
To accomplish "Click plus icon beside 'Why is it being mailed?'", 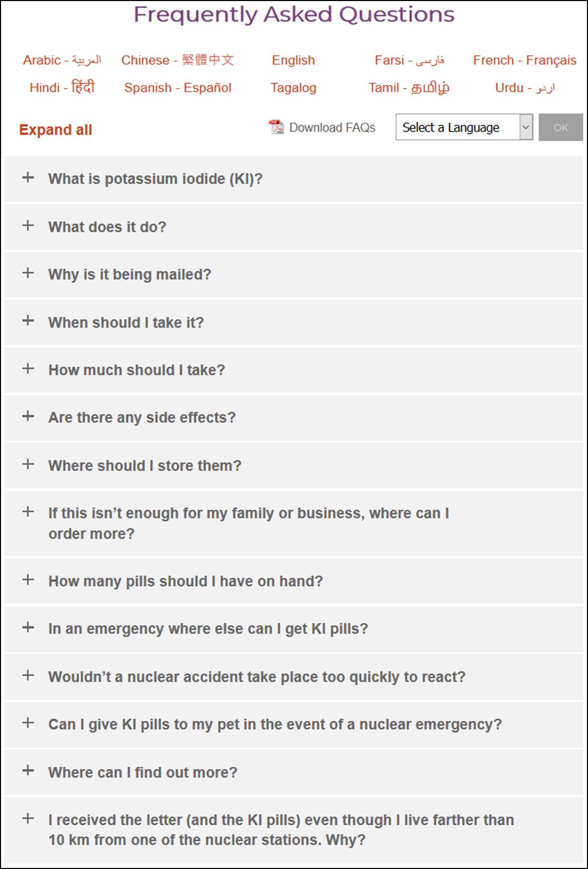I will [x=28, y=273].
